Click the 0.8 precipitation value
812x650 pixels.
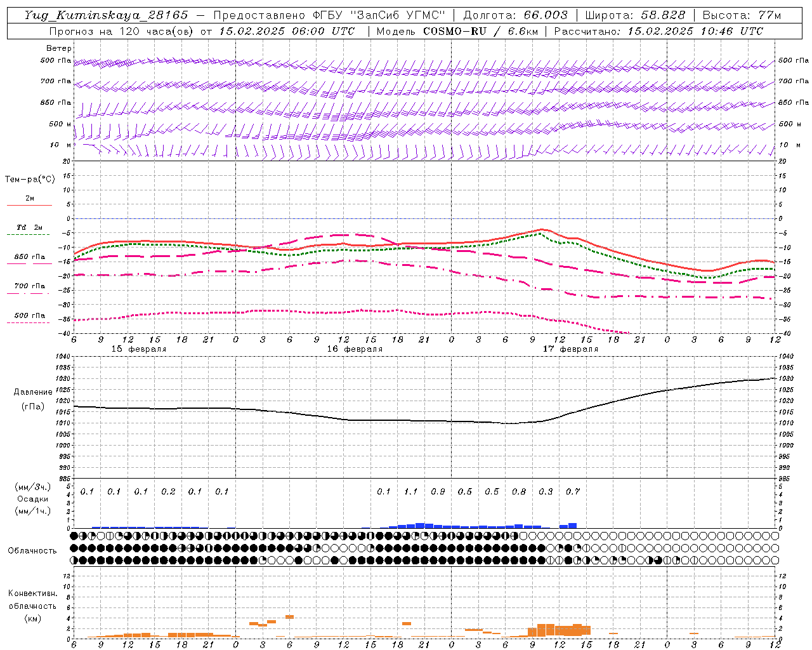519,491
